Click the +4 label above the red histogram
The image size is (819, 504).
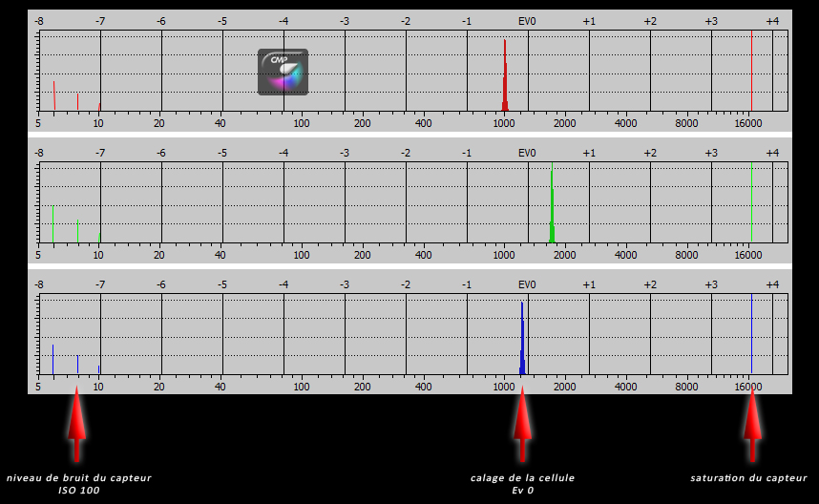point(772,21)
